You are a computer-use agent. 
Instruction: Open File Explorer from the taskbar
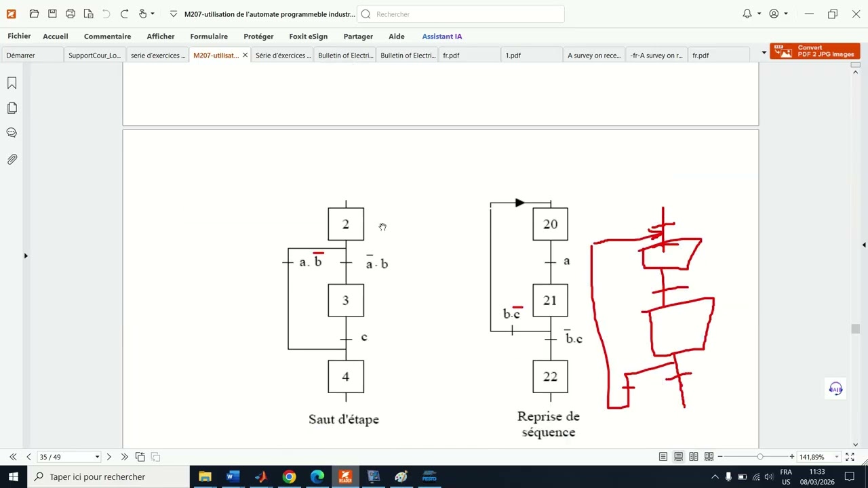pyautogui.click(x=205, y=476)
